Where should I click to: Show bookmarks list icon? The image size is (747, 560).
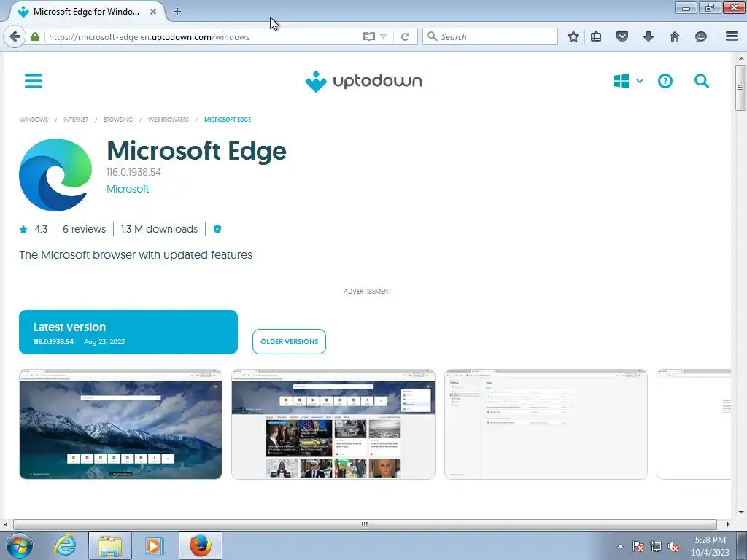coord(596,36)
